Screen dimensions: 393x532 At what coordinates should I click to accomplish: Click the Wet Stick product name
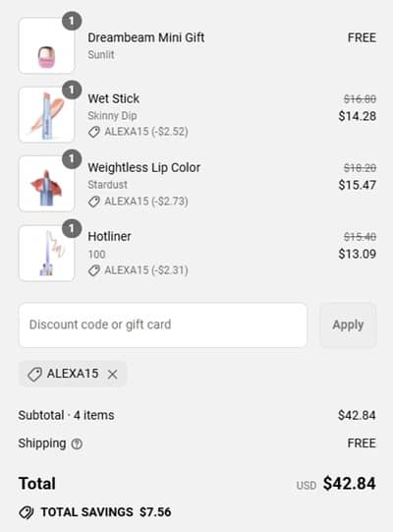[x=114, y=98]
